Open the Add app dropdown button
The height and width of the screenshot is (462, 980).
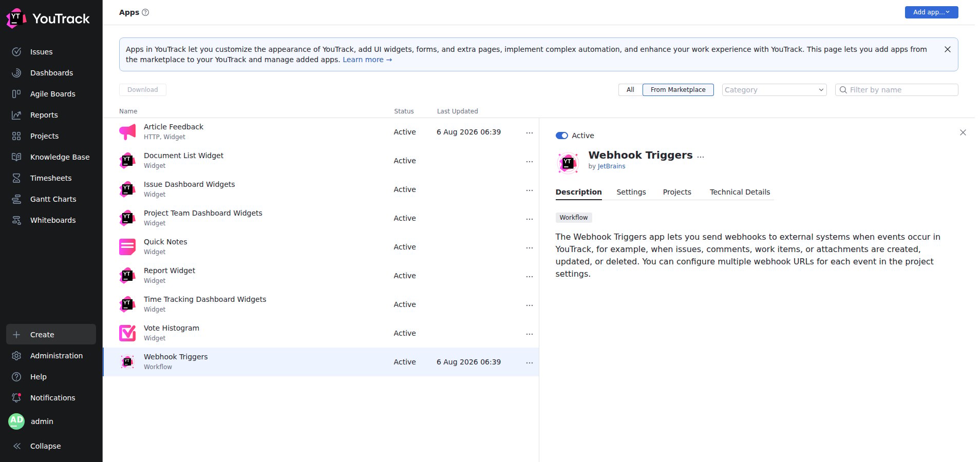point(931,12)
